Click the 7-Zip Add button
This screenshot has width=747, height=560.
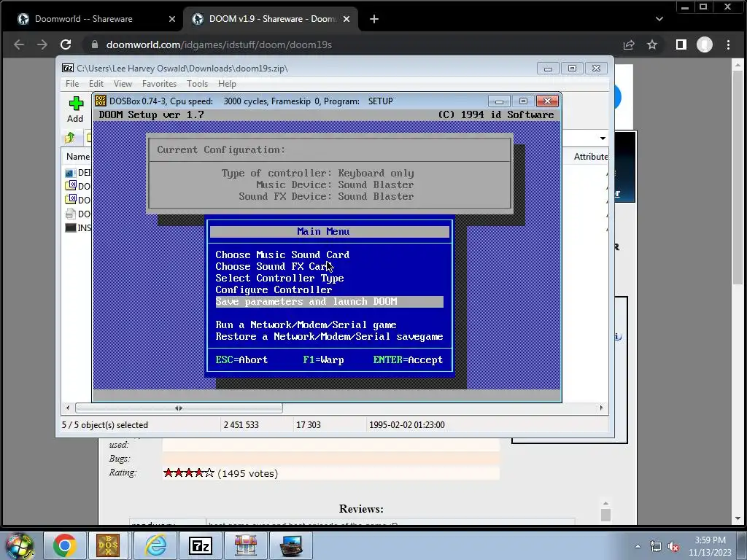click(75, 109)
